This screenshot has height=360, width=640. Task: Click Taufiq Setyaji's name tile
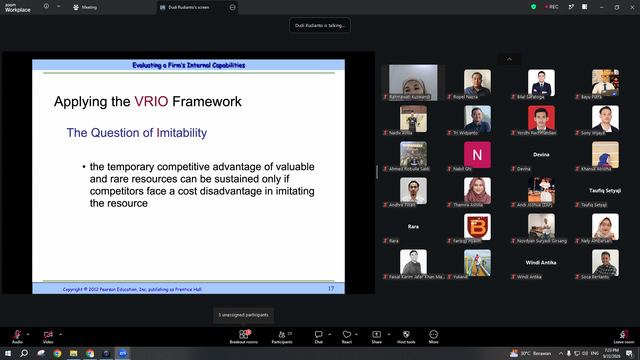(x=605, y=191)
